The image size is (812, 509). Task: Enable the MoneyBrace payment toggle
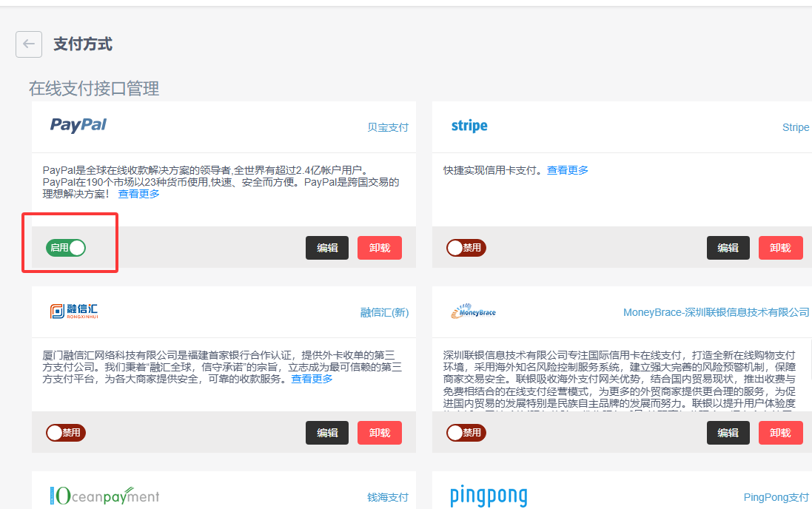466,433
